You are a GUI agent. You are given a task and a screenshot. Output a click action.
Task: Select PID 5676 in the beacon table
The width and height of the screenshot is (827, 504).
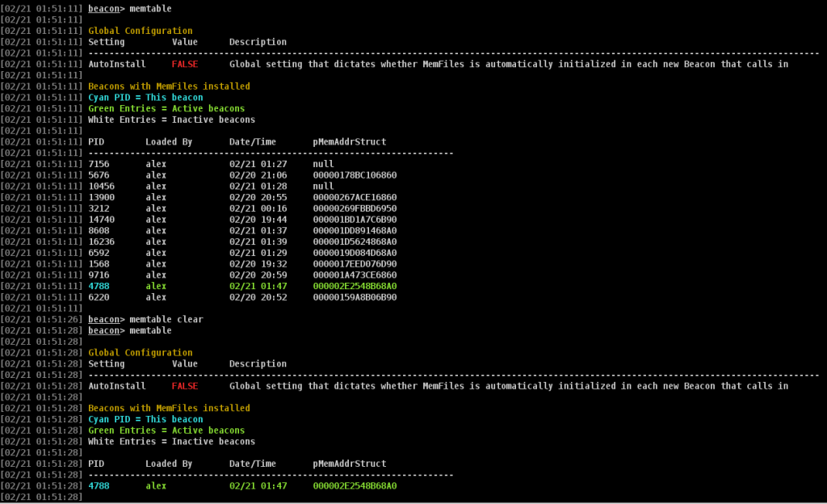pyautogui.click(x=99, y=175)
